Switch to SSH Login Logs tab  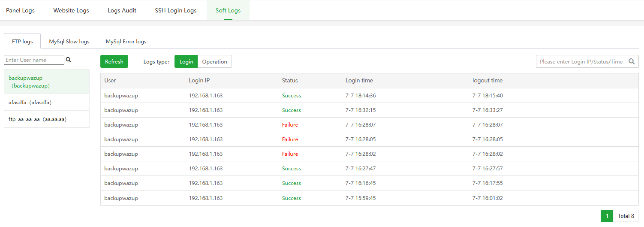[x=176, y=10]
